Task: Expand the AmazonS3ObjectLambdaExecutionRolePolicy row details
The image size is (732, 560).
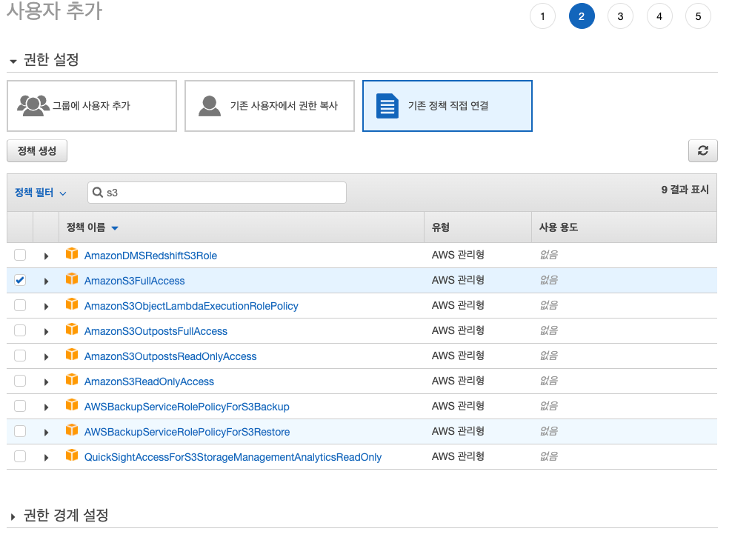Action: [46, 307]
